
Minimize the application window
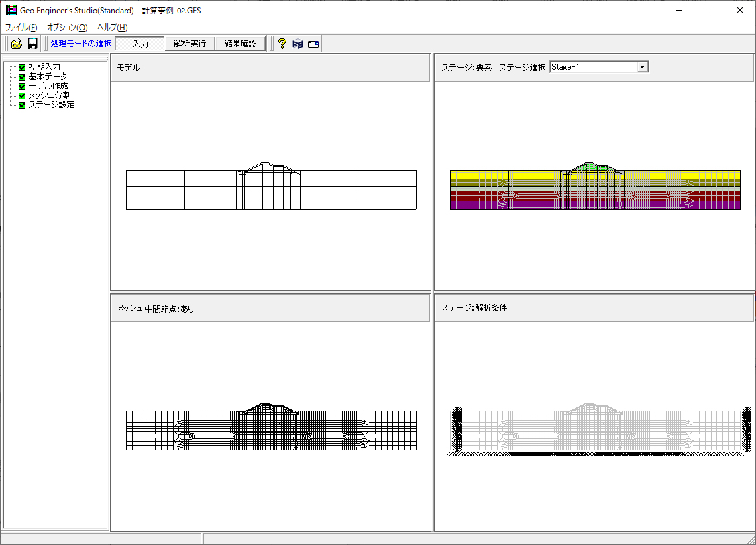[x=679, y=10]
